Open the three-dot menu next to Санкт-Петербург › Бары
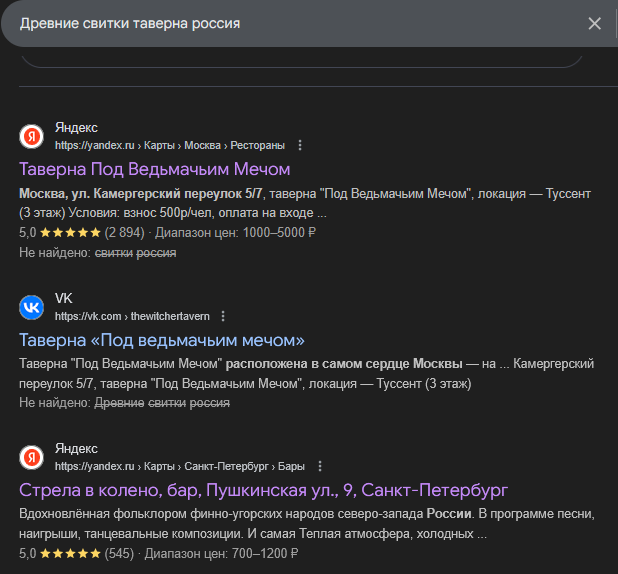 (x=320, y=466)
